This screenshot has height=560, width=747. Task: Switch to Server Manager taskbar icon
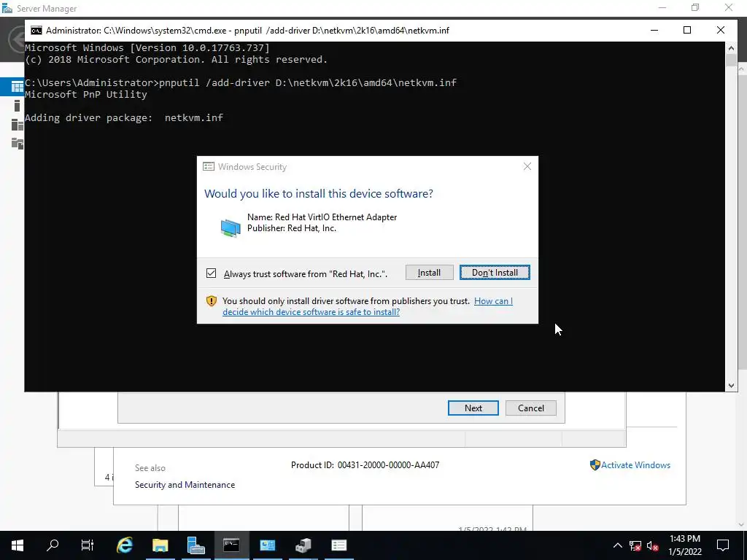[196, 545]
